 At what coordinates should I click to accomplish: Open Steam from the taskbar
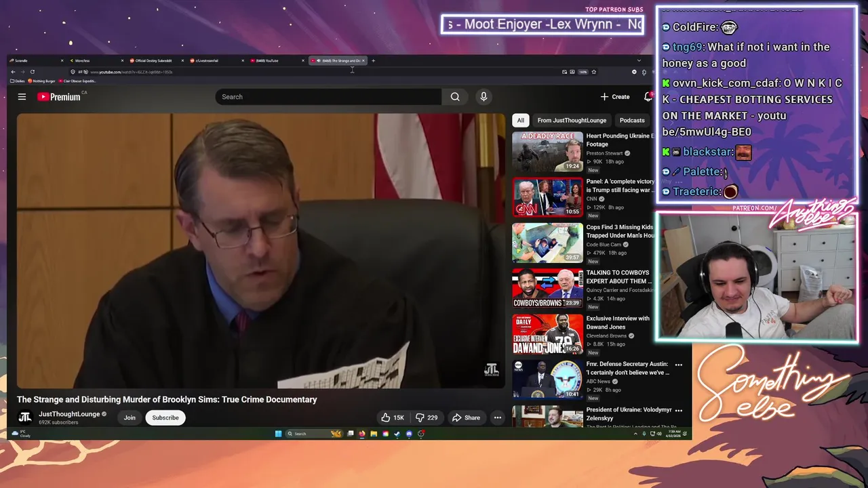pyautogui.click(x=397, y=434)
